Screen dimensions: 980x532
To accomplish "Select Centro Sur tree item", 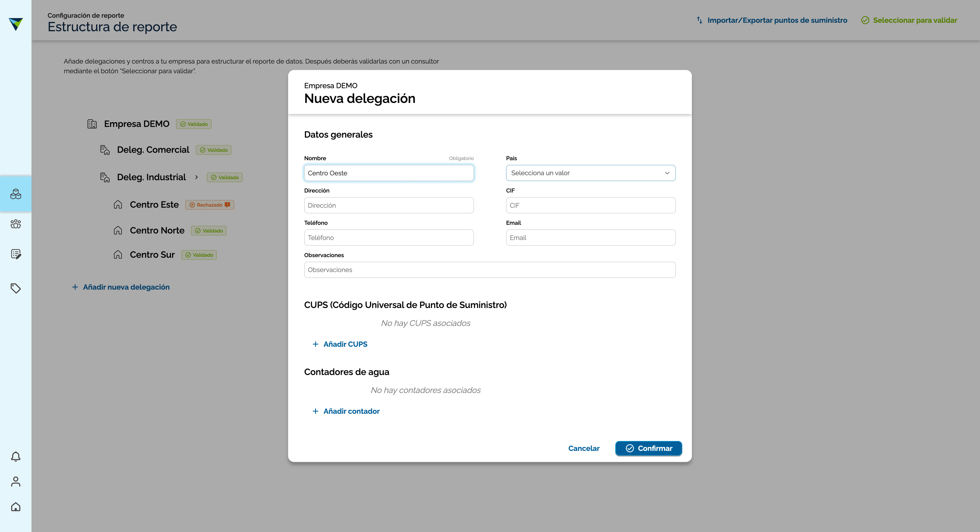I will (152, 255).
